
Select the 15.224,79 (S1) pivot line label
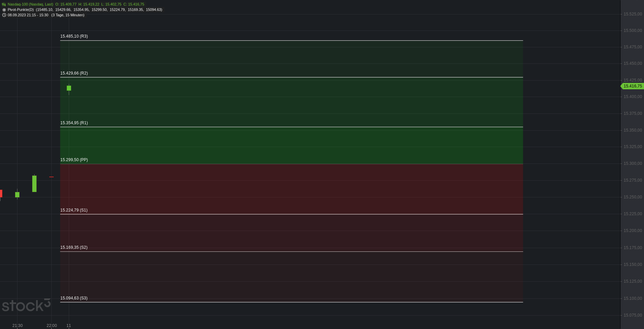pyautogui.click(x=74, y=210)
